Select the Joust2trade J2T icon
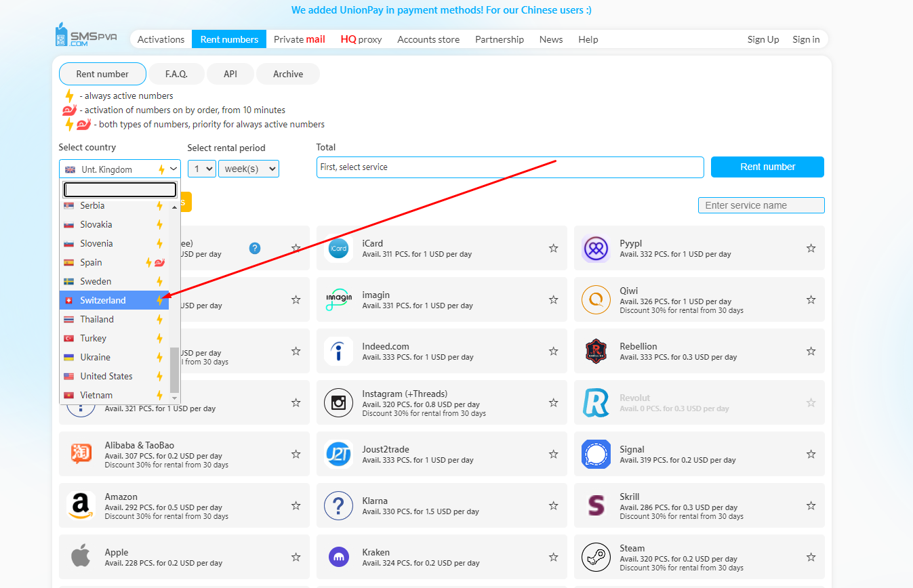 tap(338, 455)
